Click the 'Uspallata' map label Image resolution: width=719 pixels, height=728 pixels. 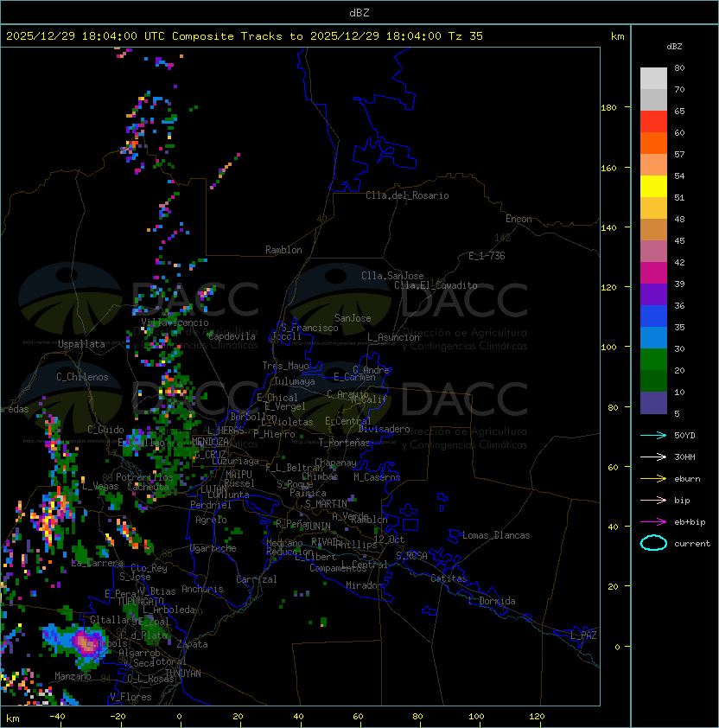pos(81,344)
